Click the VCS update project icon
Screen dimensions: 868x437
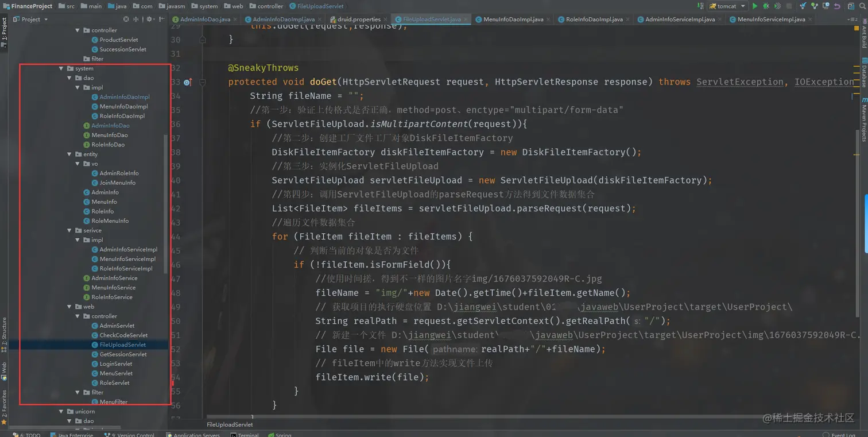pyautogui.click(x=804, y=6)
